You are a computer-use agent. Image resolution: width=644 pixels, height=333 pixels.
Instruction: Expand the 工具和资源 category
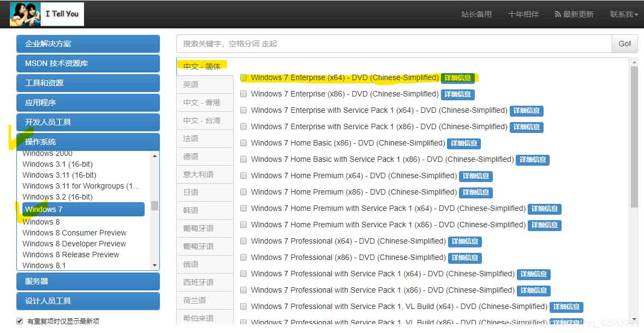pyautogui.click(x=88, y=83)
